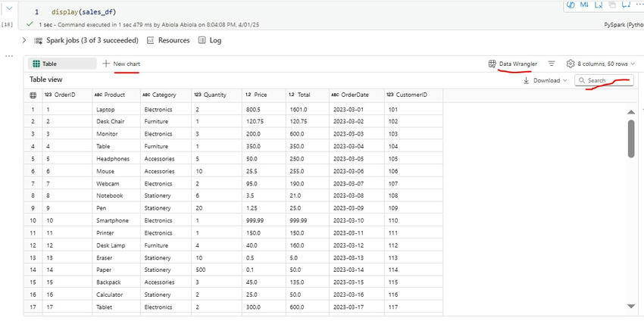Viewport: 644px width, 321px height.
Task: Click the OrderDate column header
Action: coord(357,95)
